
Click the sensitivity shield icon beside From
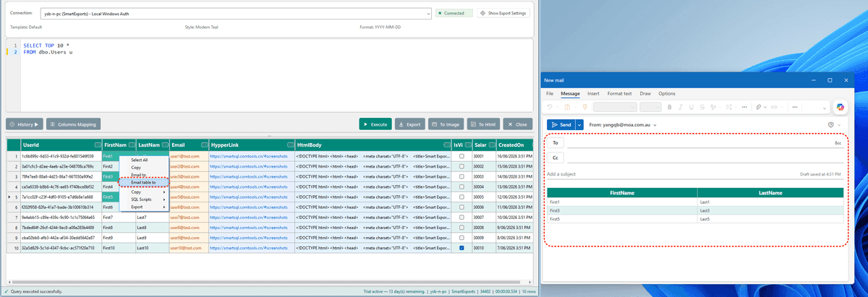click(830, 125)
